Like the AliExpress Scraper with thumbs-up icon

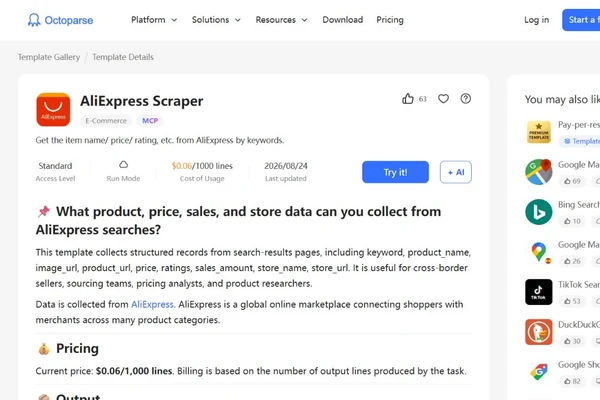pyautogui.click(x=408, y=99)
